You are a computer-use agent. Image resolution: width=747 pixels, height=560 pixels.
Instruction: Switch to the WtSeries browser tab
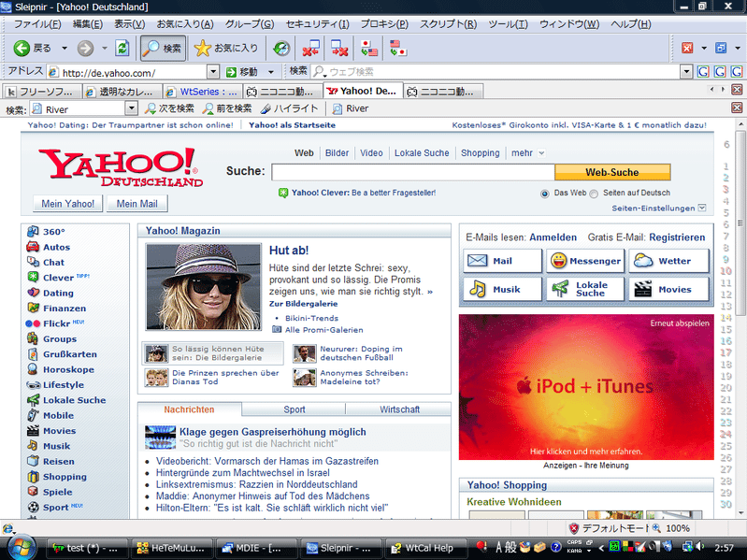203,92
